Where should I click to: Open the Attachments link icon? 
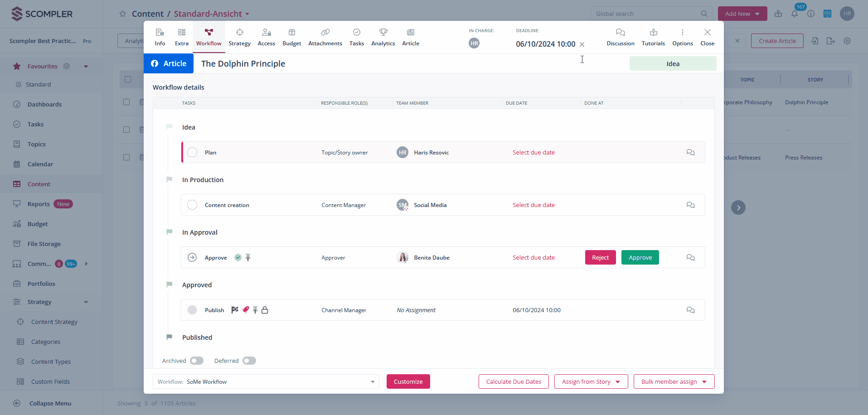325,33
